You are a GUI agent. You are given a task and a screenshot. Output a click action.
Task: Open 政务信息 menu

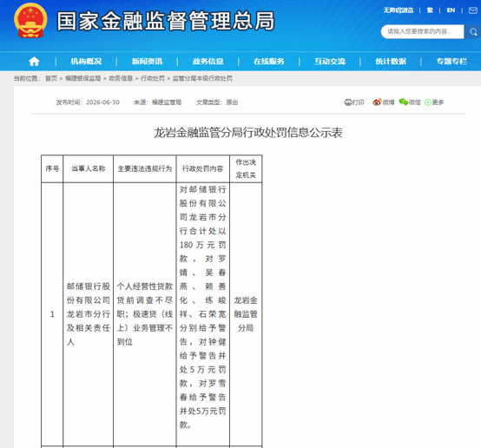pyautogui.click(x=208, y=62)
